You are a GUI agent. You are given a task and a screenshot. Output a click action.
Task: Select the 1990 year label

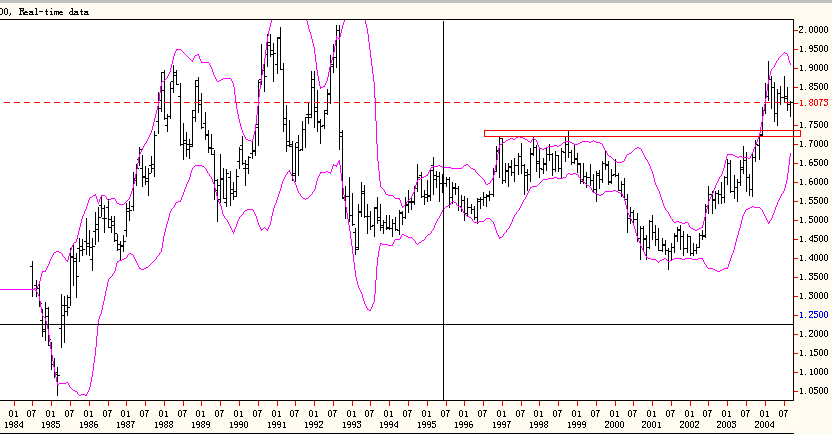238,424
